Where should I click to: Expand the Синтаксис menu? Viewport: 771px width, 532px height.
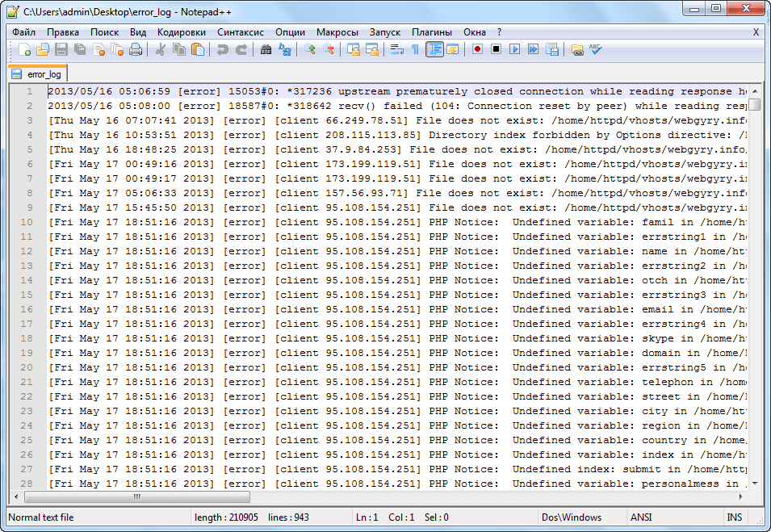click(240, 32)
